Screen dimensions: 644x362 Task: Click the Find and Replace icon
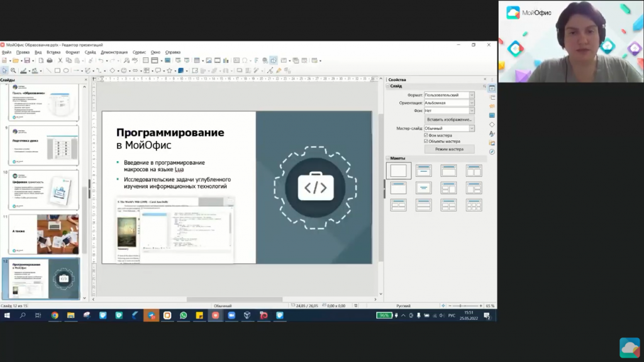pos(126,60)
